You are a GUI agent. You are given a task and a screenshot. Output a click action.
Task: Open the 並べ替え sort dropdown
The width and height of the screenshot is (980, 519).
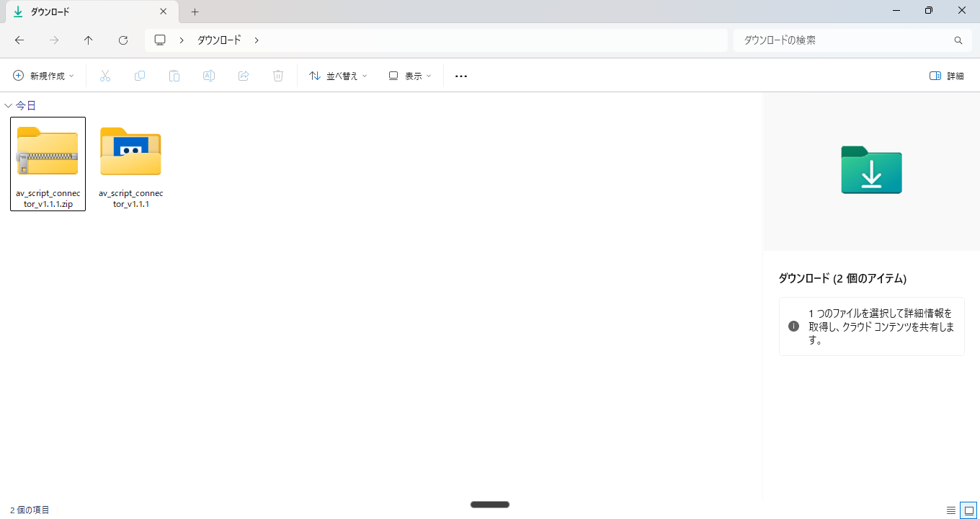pos(338,76)
